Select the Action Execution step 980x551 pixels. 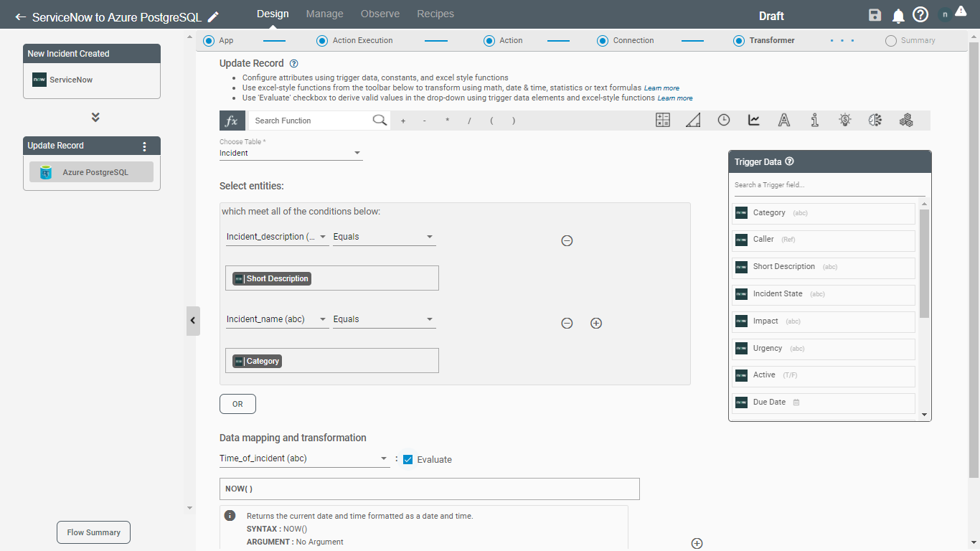(x=322, y=41)
